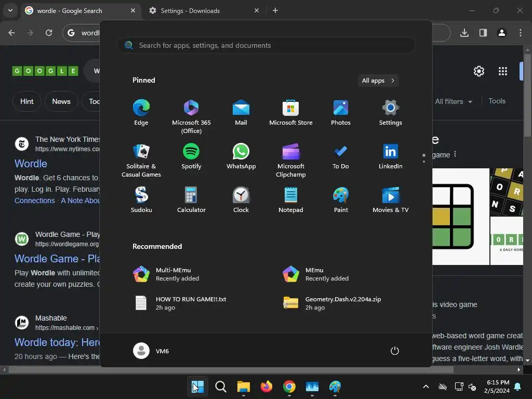The image size is (532, 399).
Task: Open WhatsApp pinned app
Action: tap(241, 156)
